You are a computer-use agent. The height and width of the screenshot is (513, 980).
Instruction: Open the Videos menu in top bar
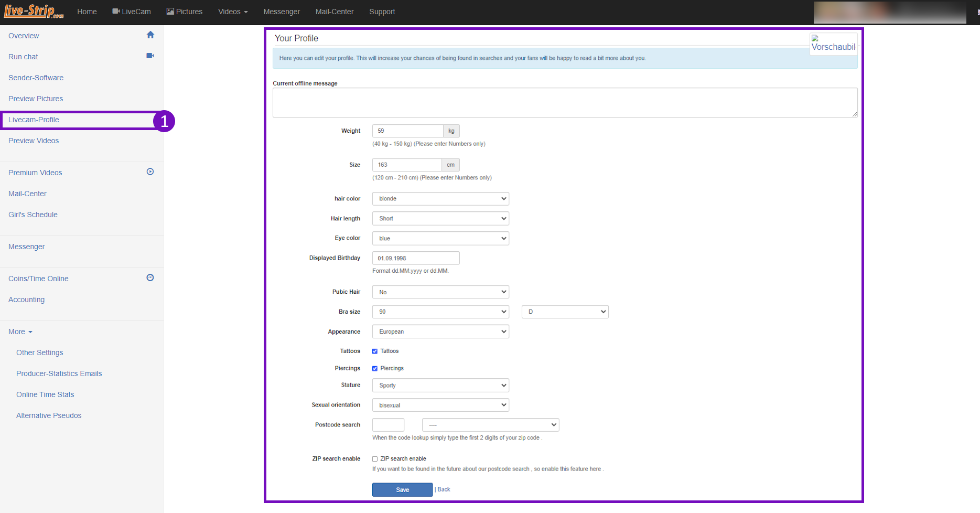pyautogui.click(x=233, y=12)
